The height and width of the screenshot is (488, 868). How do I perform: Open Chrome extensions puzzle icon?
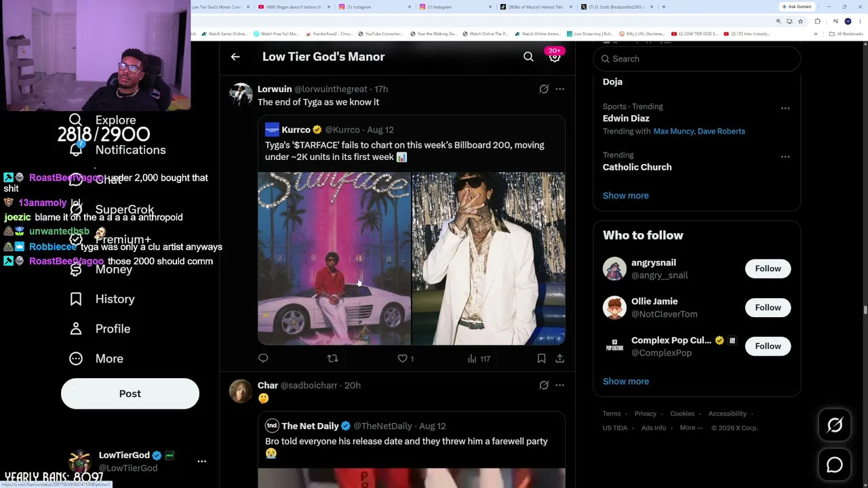click(817, 21)
